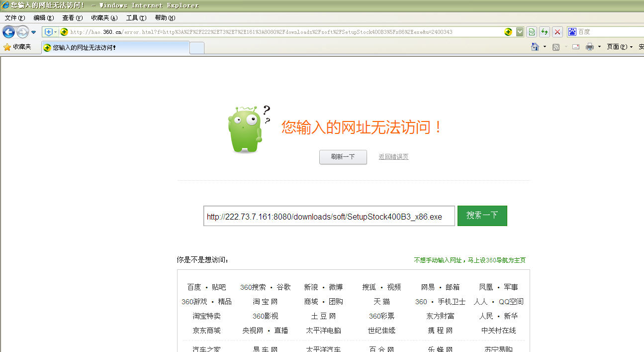Click the Home icon in command bar
Viewport: 644px width, 352px height.
point(535,47)
